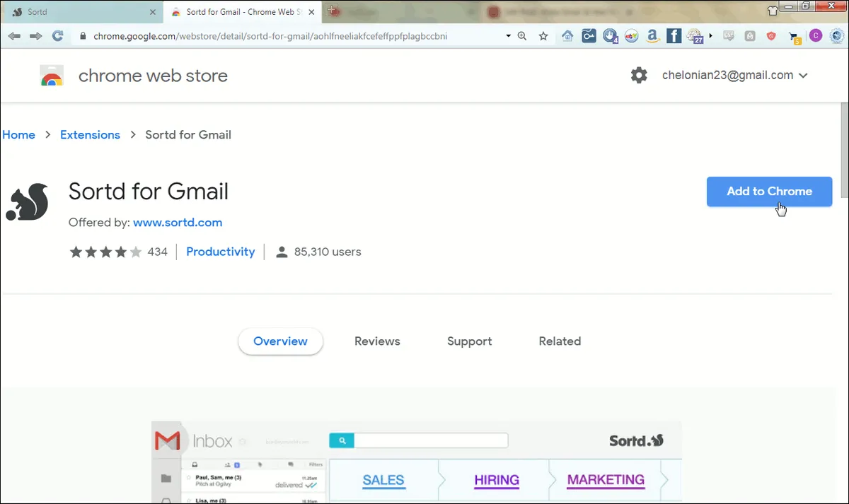
Task: Click the Sortd squirrel extension logo
Action: click(x=27, y=201)
